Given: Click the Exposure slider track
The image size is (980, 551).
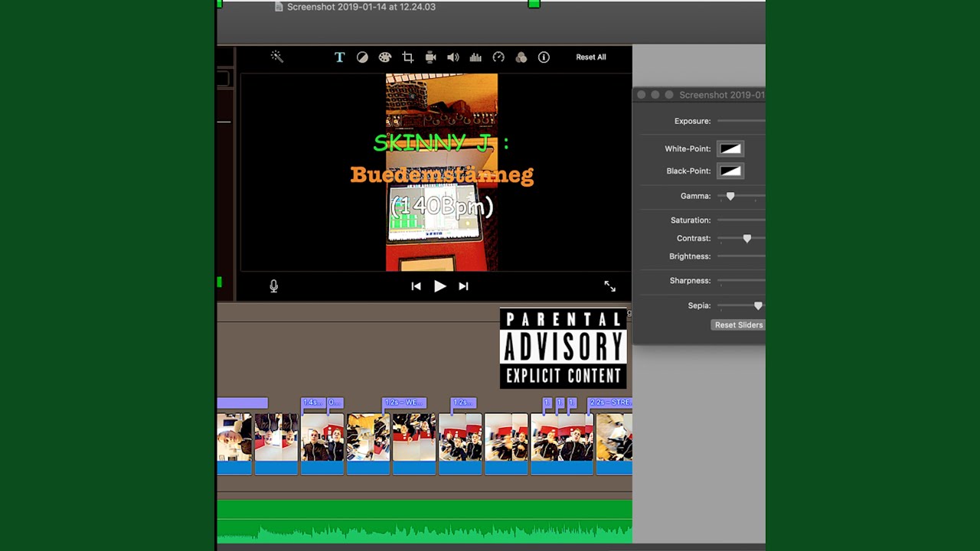Looking at the screenshot, I should click(741, 121).
